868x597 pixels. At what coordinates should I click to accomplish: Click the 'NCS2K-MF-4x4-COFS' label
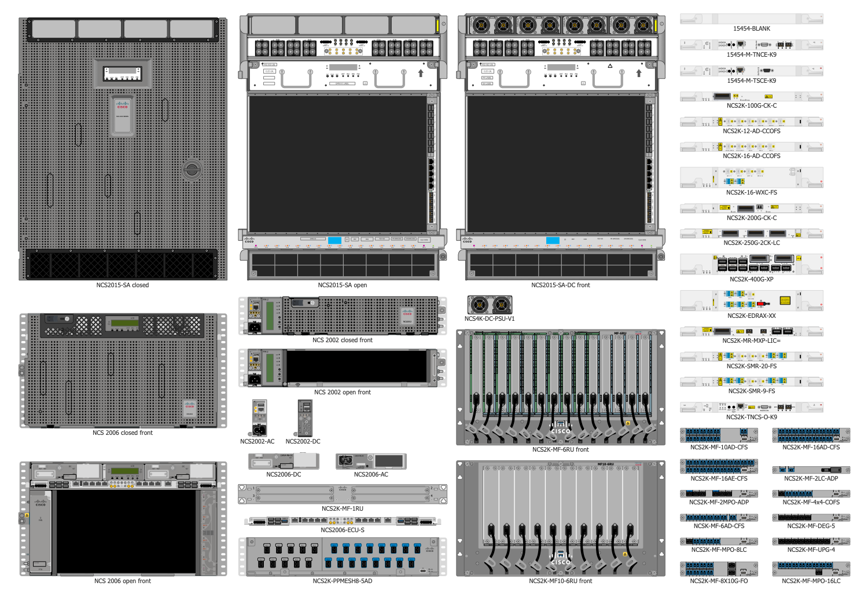[811, 502]
